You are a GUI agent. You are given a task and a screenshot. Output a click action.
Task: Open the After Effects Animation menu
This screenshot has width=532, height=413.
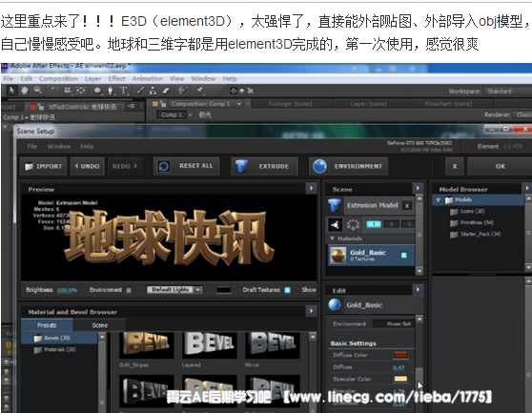pos(147,79)
